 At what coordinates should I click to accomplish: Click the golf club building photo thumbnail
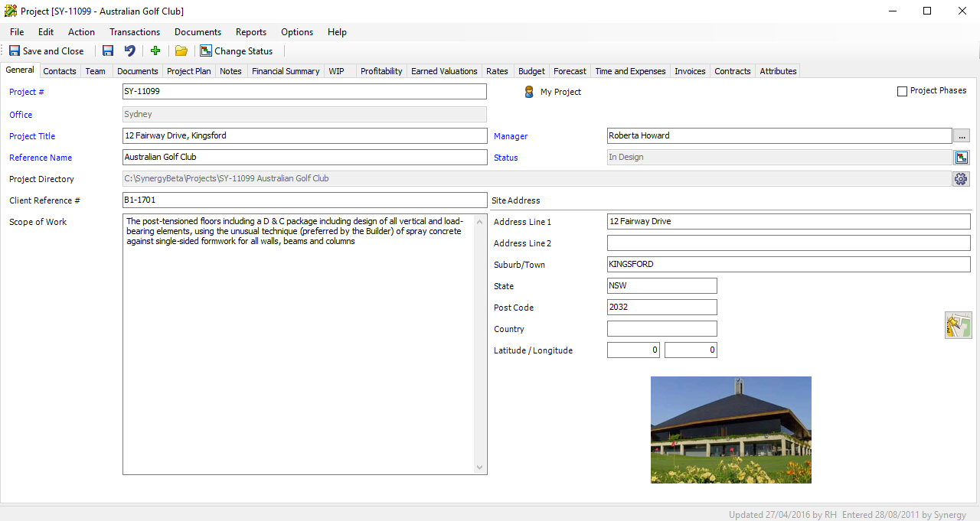tap(730, 429)
